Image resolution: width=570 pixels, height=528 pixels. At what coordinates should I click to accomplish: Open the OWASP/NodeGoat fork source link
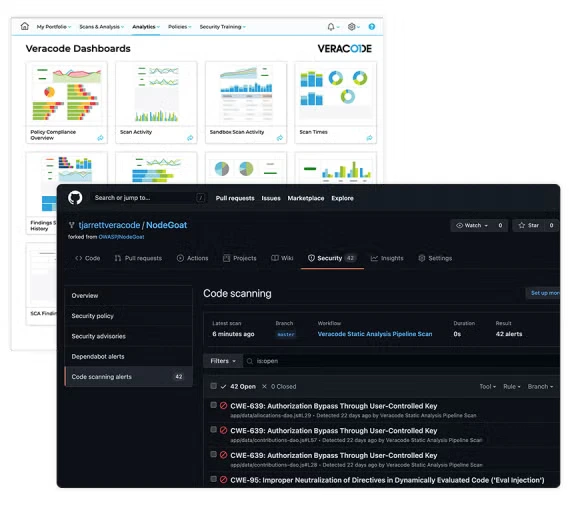(x=121, y=237)
